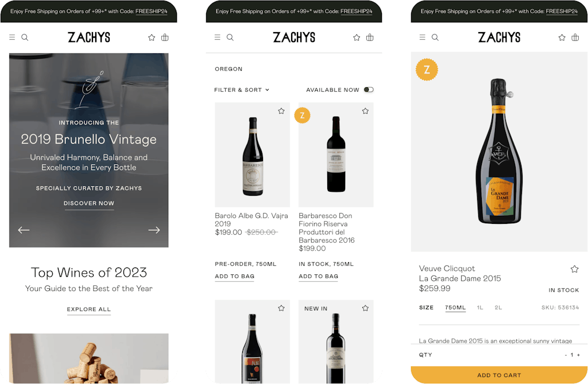
Task: Favorite the Barbaresco Don Fiorino bottle
Action: pos(365,111)
